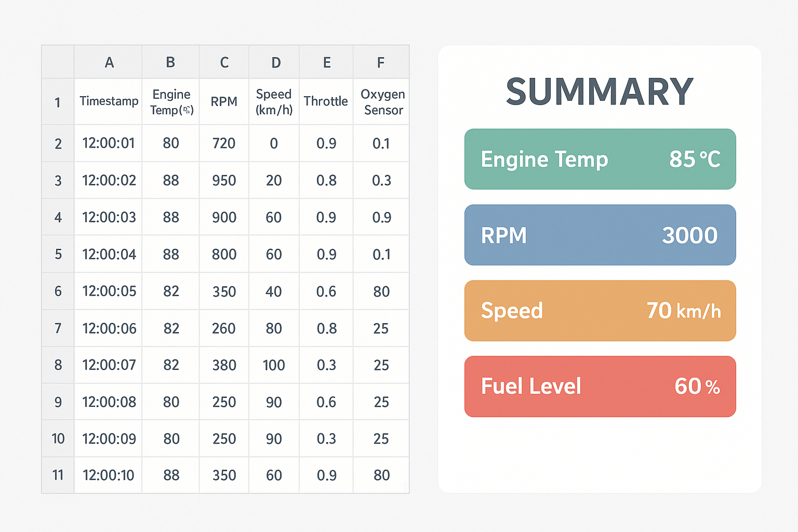Open the Speed 70 km/h summary card
Image resolution: width=798 pixels, height=532 pixels.
coord(600,311)
